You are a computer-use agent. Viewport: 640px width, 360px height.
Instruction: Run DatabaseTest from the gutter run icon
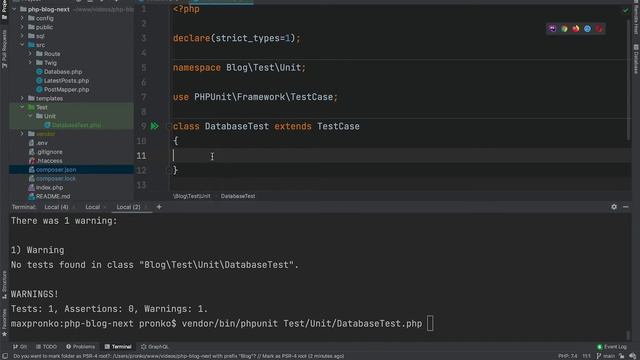(x=155, y=126)
